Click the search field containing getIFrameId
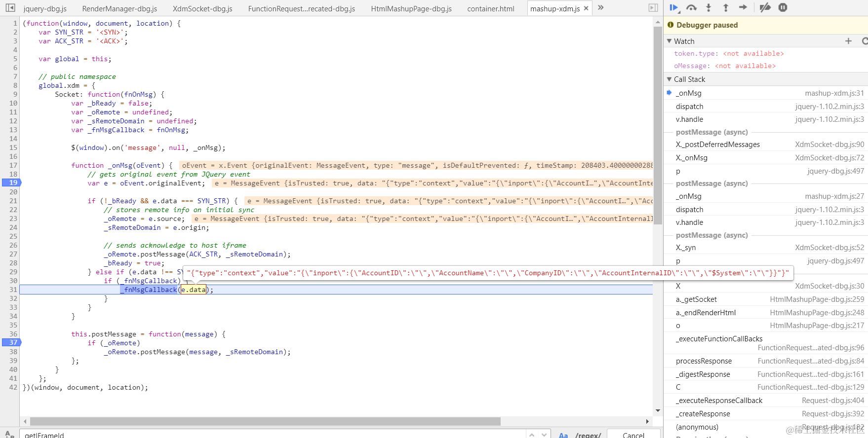Viewport: 868px width, 438px height. (x=272, y=435)
